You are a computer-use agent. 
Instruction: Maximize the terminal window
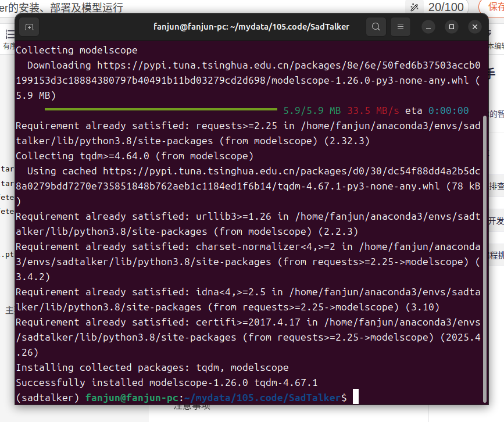click(x=452, y=27)
